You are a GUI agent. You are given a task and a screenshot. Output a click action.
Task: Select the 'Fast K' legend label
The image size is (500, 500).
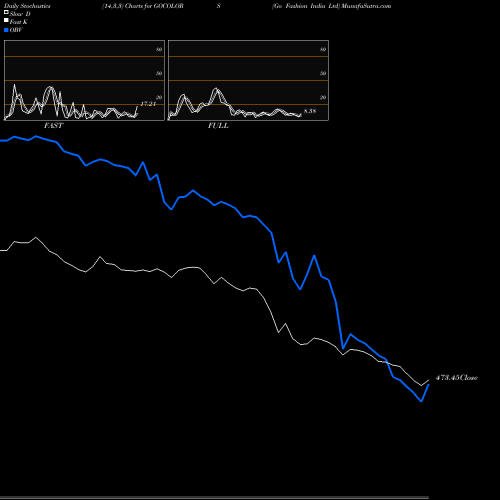tap(18, 22)
